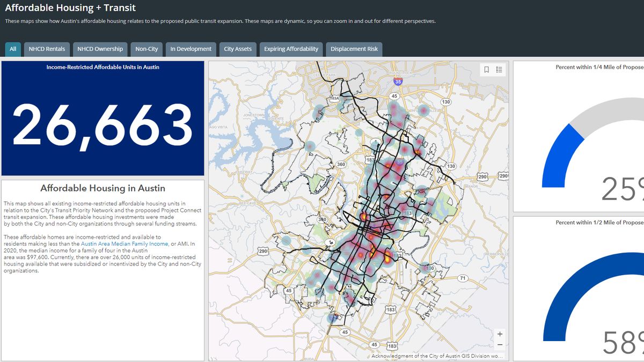This screenshot has height=362, width=644.
Task: Show the map legend list
Action: [499, 69]
